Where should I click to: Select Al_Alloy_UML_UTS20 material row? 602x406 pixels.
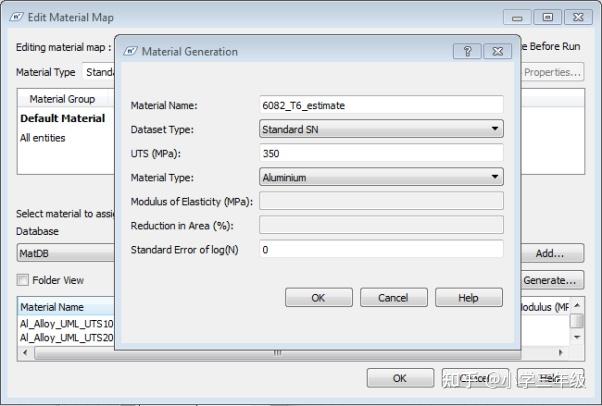click(x=66, y=338)
